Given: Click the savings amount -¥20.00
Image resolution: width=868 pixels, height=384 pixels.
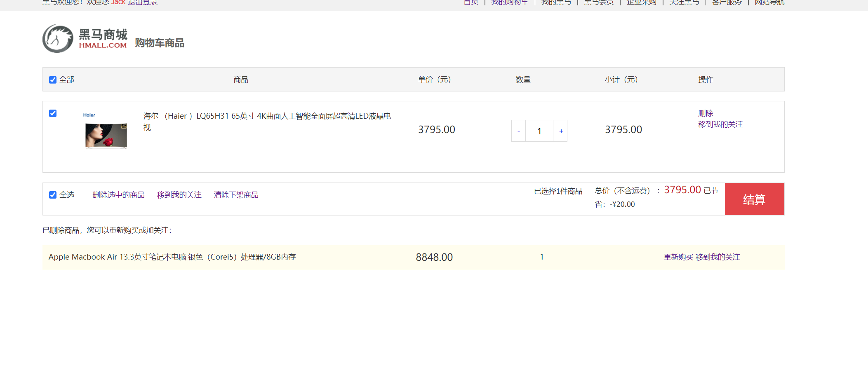Looking at the screenshot, I should click(x=622, y=204).
